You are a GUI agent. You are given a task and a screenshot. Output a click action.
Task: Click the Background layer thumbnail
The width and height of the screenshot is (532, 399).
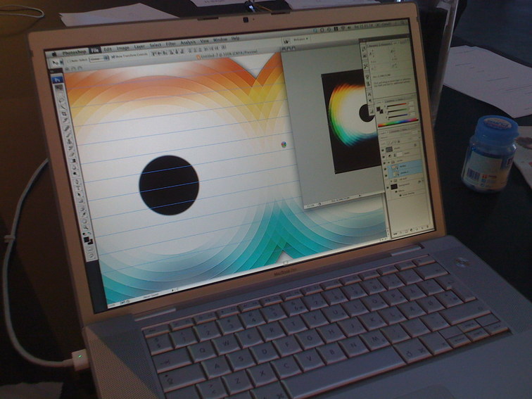[394, 186]
